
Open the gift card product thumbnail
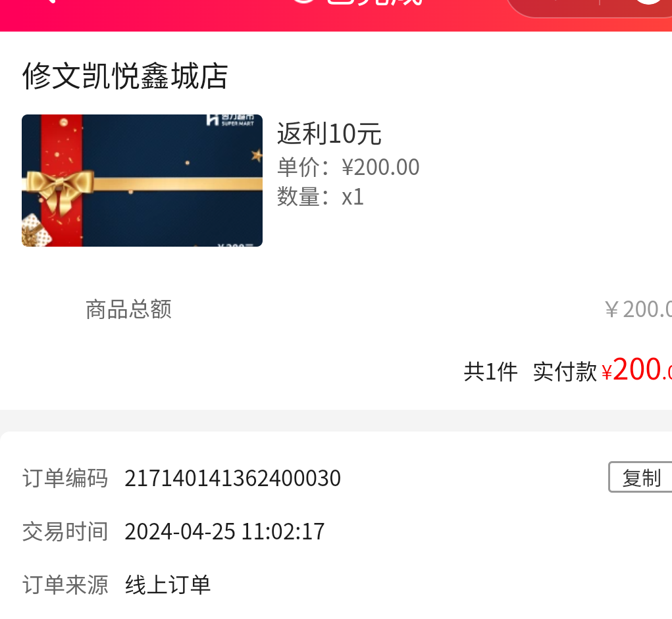142,180
